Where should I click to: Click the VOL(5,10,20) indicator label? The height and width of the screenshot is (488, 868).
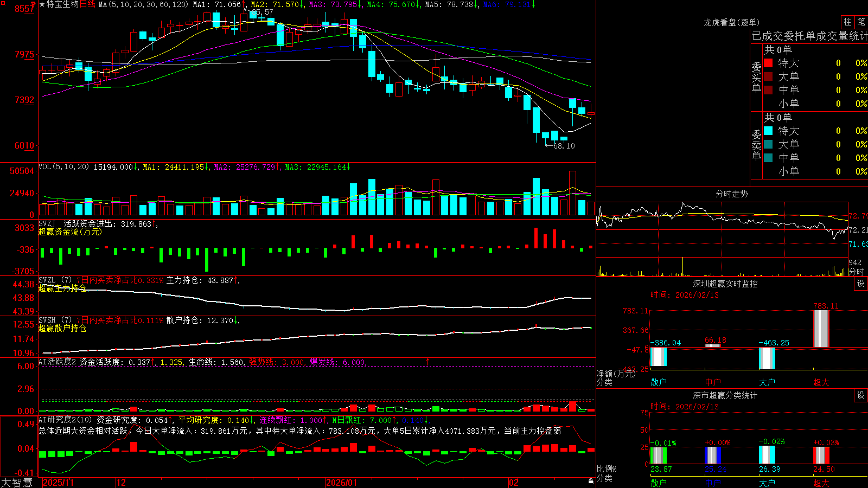pyautogui.click(x=63, y=166)
